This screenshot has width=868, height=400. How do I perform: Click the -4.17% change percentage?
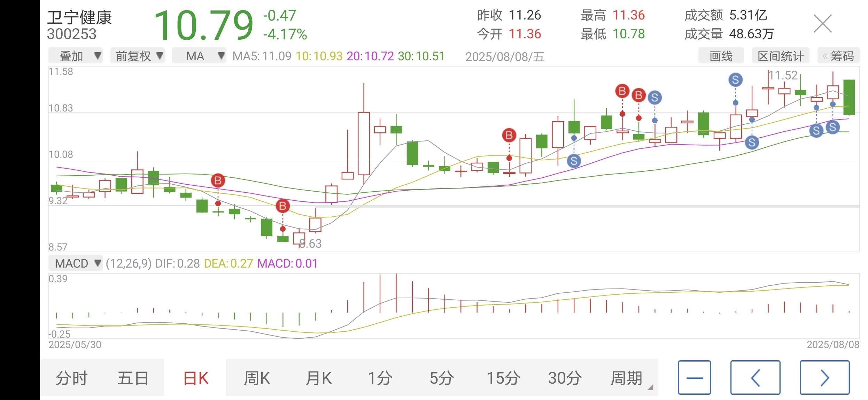[x=285, y=34]
